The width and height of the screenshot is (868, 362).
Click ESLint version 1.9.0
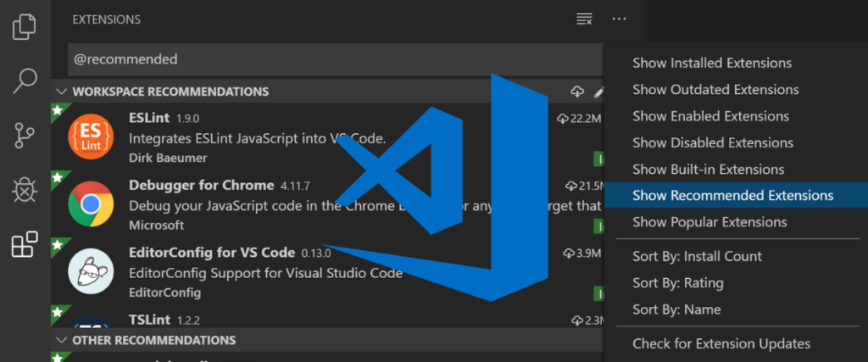(187, 119)
